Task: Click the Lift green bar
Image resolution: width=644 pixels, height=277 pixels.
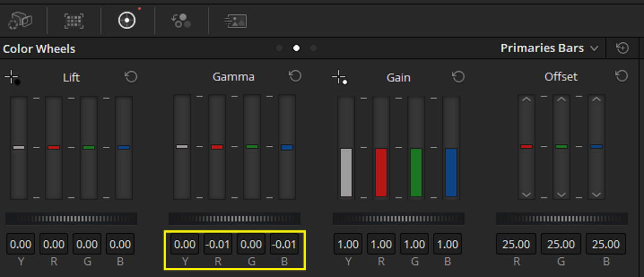Action: [89, 148]
